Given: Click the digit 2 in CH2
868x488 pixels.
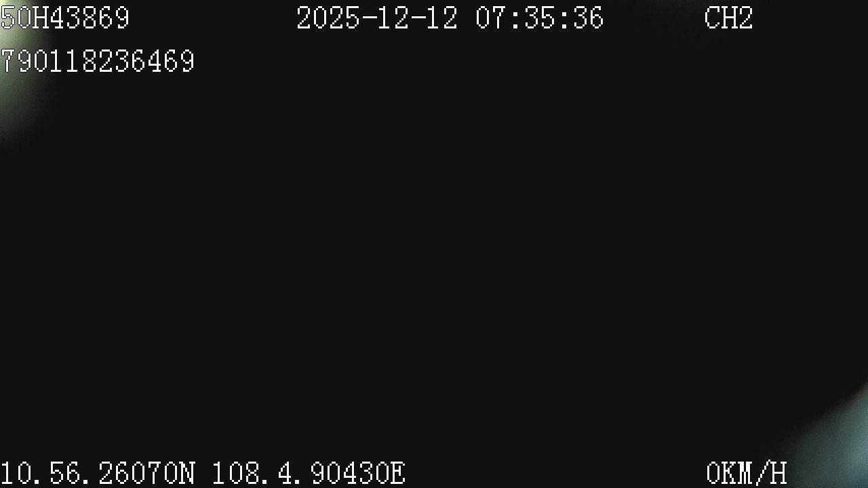Looking at the screenshot, I should [x=745, y=18].
